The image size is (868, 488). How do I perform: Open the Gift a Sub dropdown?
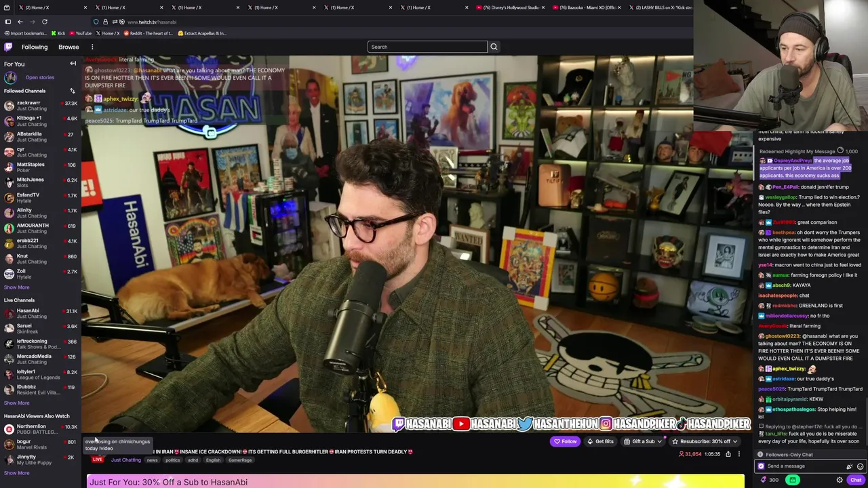click(643, 441)
